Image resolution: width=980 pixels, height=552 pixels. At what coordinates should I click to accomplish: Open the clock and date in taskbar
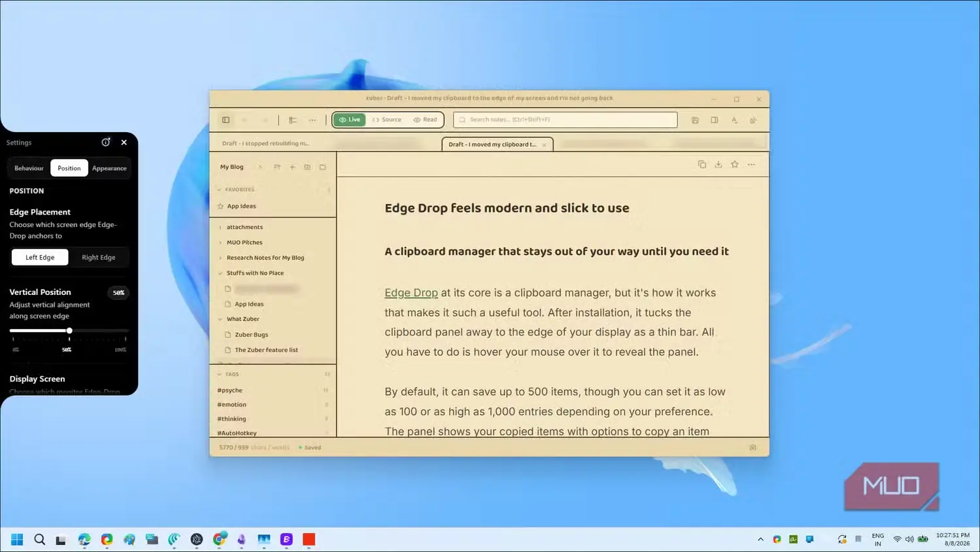coord(953,540)
